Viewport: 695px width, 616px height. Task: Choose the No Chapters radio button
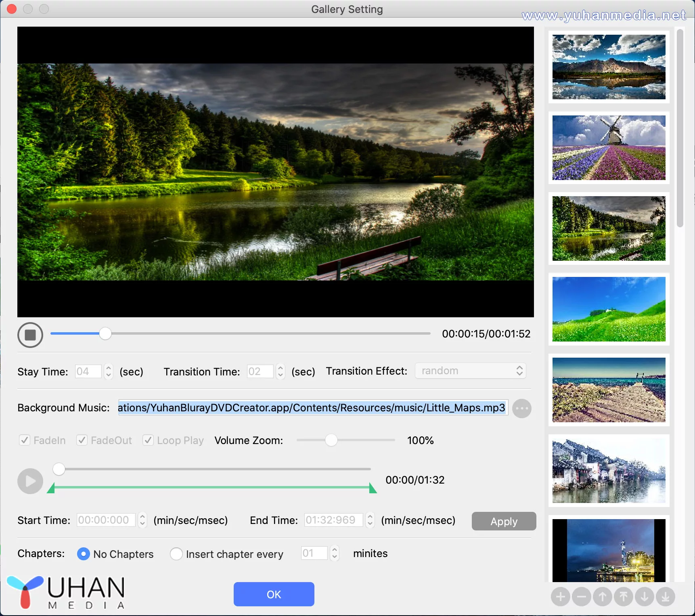tap(83, 554)
